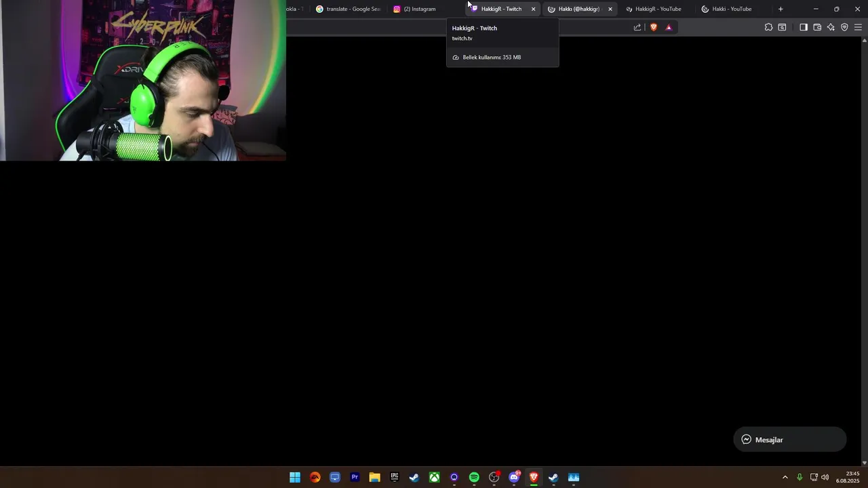Toggle the browser sidebar panel
Viewport: 868px width, 488px height.
(x=804, y=27)
